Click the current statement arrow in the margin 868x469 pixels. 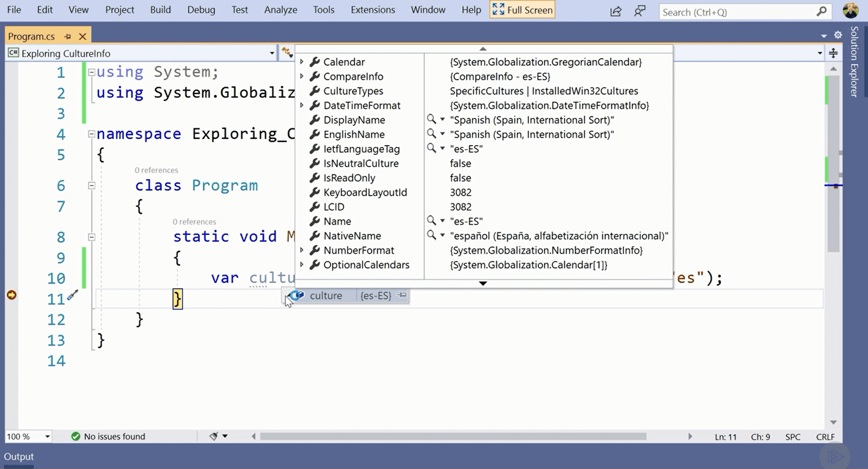12,295
